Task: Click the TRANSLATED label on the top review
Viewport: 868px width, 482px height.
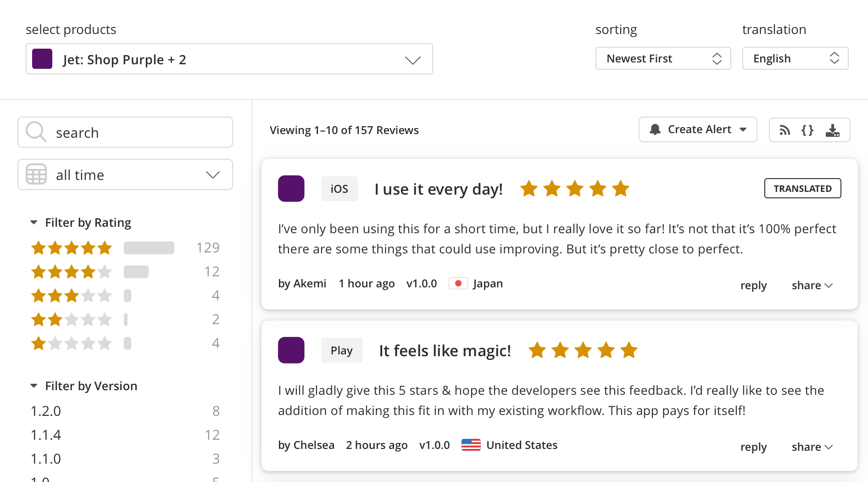Action: tap(802, 188)
